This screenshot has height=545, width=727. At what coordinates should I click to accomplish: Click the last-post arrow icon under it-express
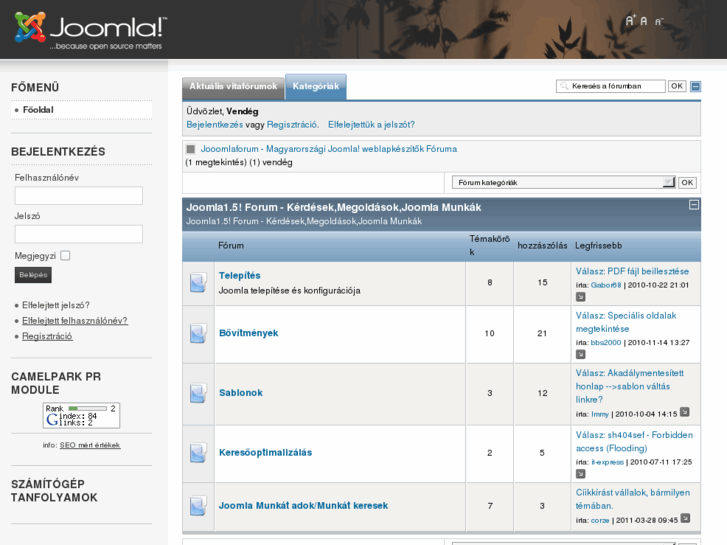tap(580, 474)
